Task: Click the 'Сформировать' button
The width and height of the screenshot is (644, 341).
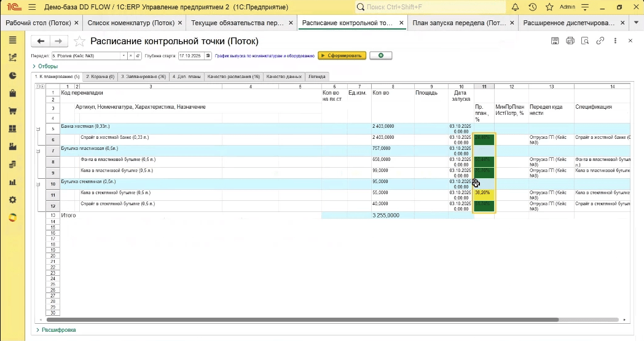Action: click(342, 55)
